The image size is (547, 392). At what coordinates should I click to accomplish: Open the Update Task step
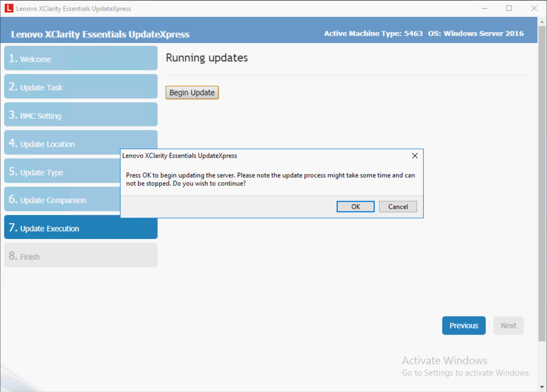pos(81,87)
